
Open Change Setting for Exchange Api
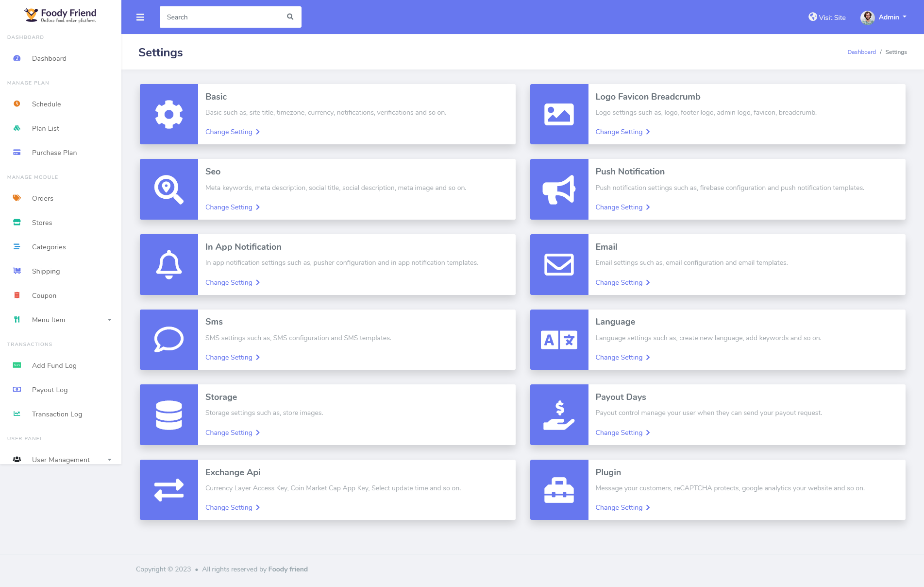[233, 507]
